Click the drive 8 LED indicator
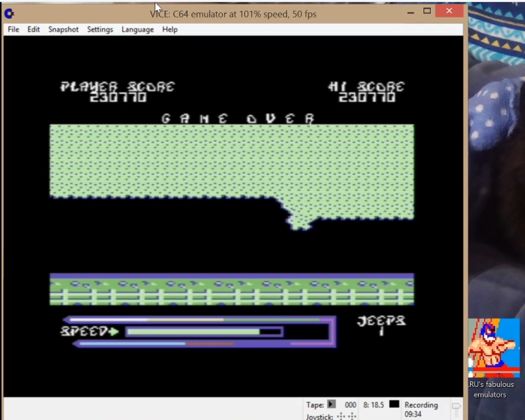The height and width of the screenshot is (420, 525). point(394,404)
